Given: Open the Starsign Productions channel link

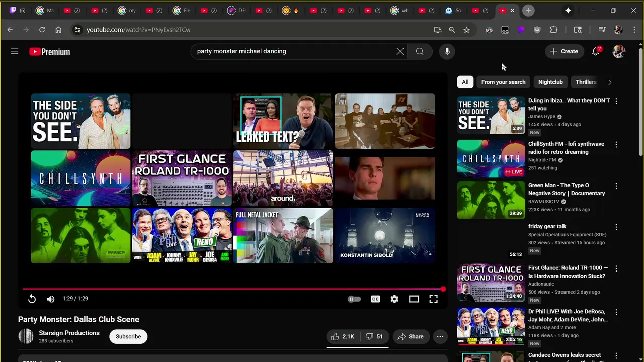Looking at the screenshot, I should (x=69, y=333).
